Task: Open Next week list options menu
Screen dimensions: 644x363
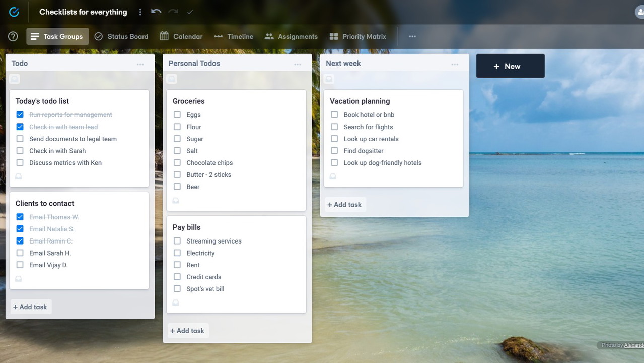Action: click(x=455, y=64)
